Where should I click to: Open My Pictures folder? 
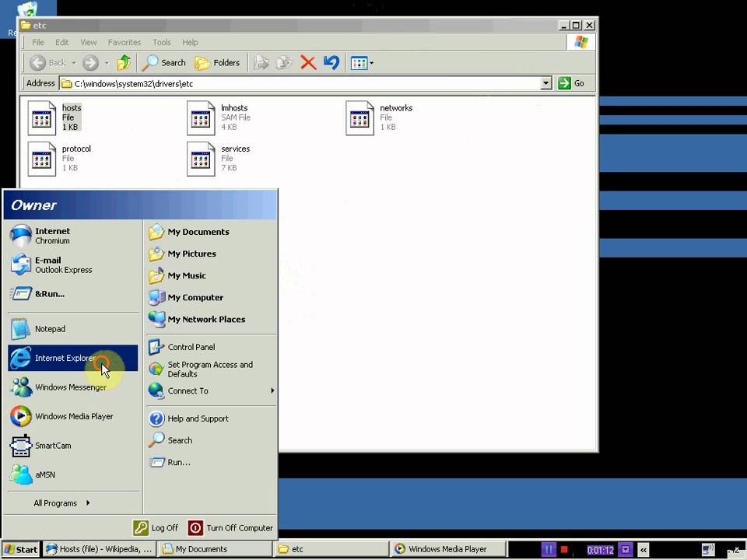tap(212, 254)
